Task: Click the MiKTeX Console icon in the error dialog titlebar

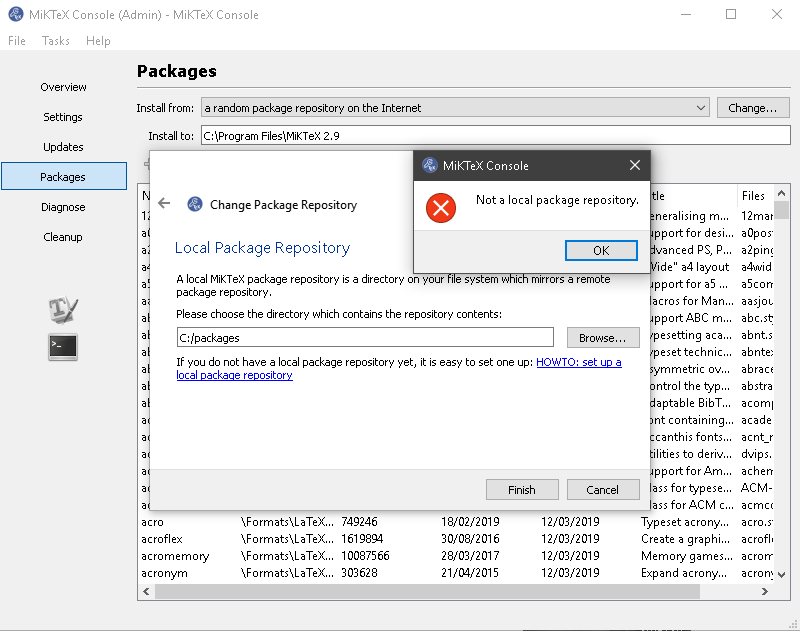Action: pos(430,165)
